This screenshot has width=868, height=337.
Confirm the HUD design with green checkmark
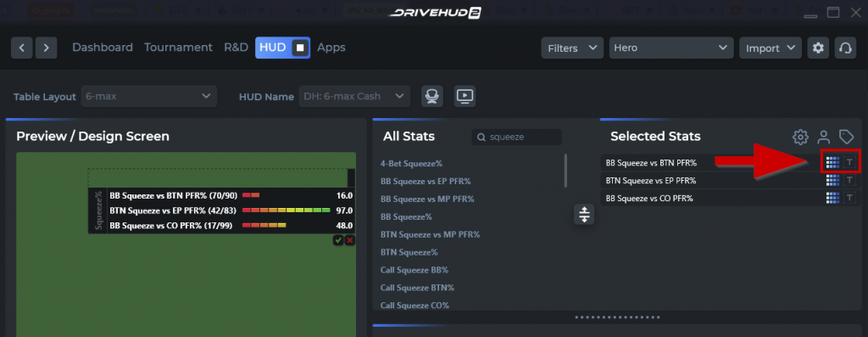[x=338, y=240]
